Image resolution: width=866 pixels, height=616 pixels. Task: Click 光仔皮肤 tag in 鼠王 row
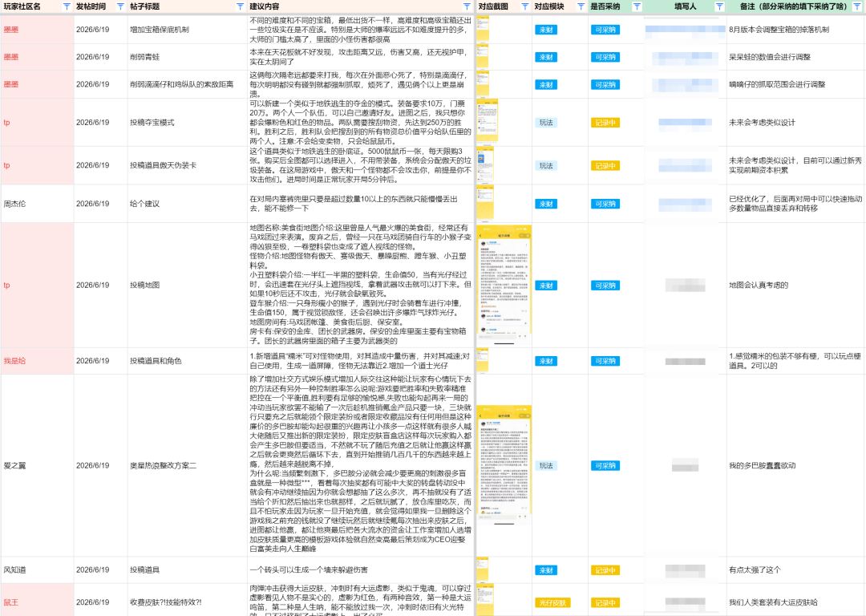click(552, 602)
